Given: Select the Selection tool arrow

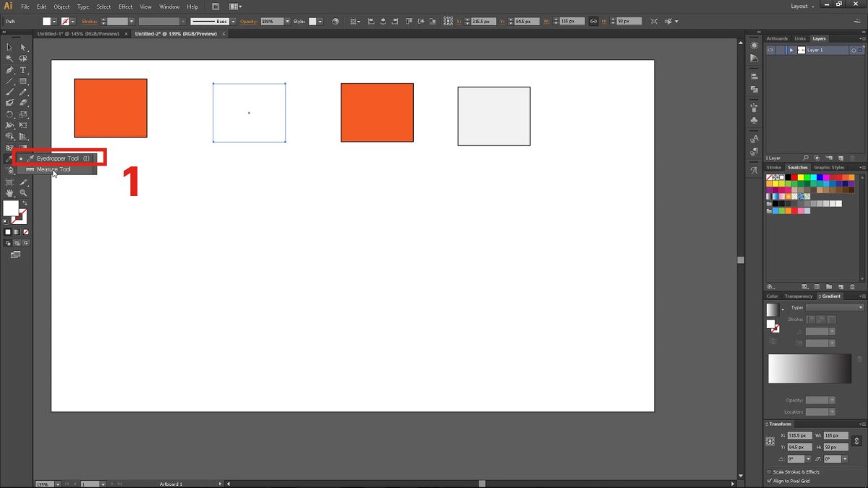Looking at the screenshot, I should pos(9,47).
